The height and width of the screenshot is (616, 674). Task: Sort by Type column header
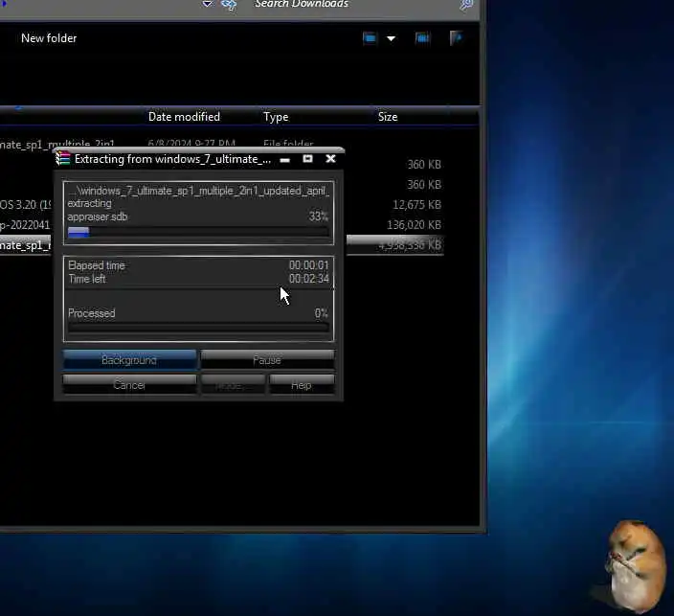pyautogui.click(x=276, y=117)
